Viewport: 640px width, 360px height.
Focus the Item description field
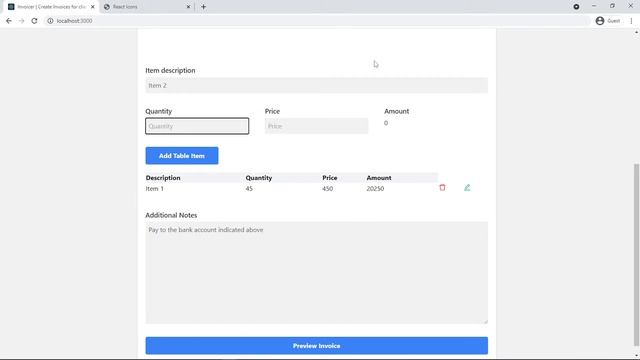point(316,85)
